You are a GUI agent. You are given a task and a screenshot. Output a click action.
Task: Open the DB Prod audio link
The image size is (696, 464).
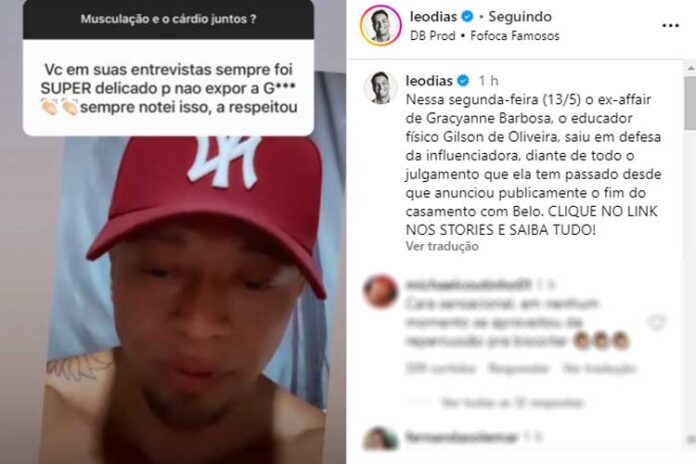coord(433,36)
